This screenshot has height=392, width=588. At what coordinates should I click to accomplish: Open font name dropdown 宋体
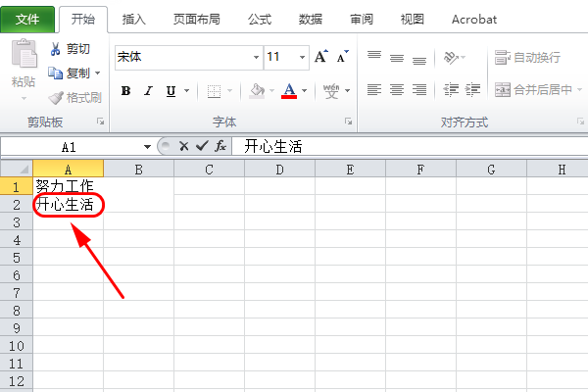tap(256, 58)
